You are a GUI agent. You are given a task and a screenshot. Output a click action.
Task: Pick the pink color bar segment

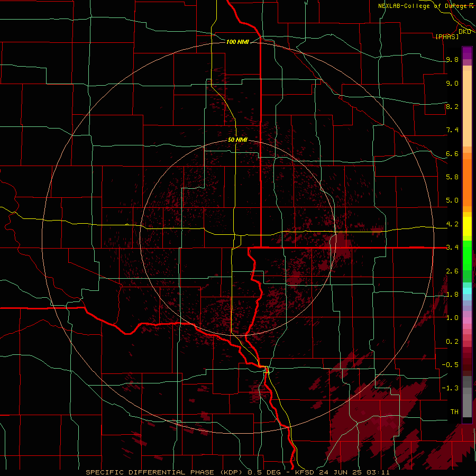[x=467, y=321]
